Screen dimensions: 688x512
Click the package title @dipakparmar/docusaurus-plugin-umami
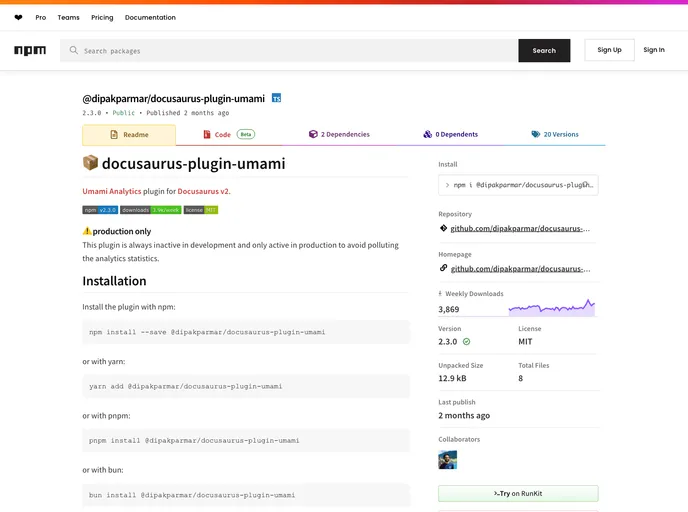click(x=174, y=99)
